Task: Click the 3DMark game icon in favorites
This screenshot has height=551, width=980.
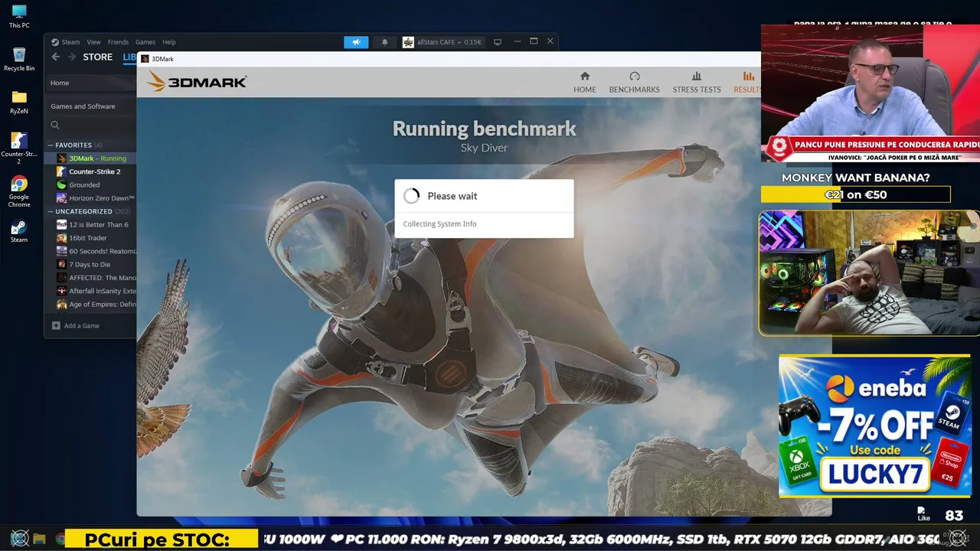Action: point(62,158)
